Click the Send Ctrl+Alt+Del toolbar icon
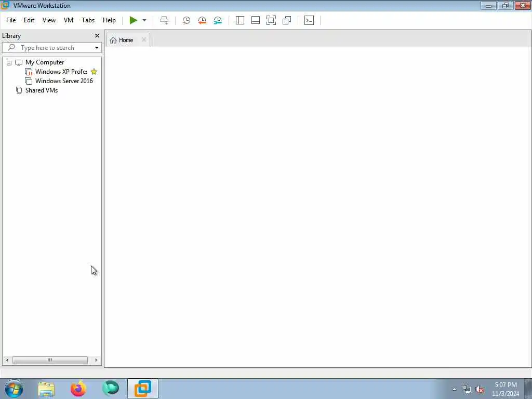The width and height of the screenshot is (532, 399). click(164, 20)
